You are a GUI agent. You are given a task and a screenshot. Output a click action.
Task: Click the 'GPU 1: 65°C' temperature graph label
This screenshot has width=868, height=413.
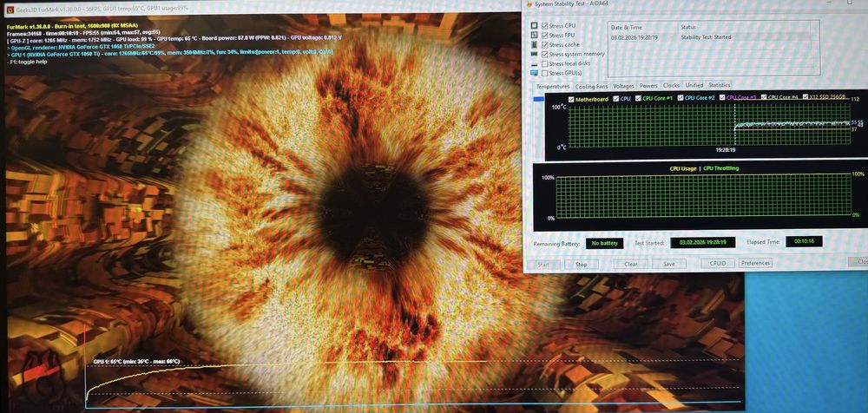click(136, 362)
